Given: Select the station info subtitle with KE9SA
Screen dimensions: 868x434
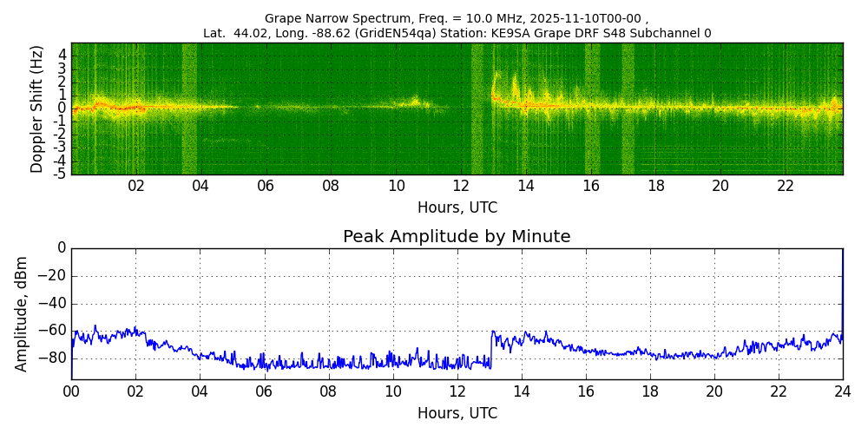Looking at the screenshot, I should [x=457, y=33].
